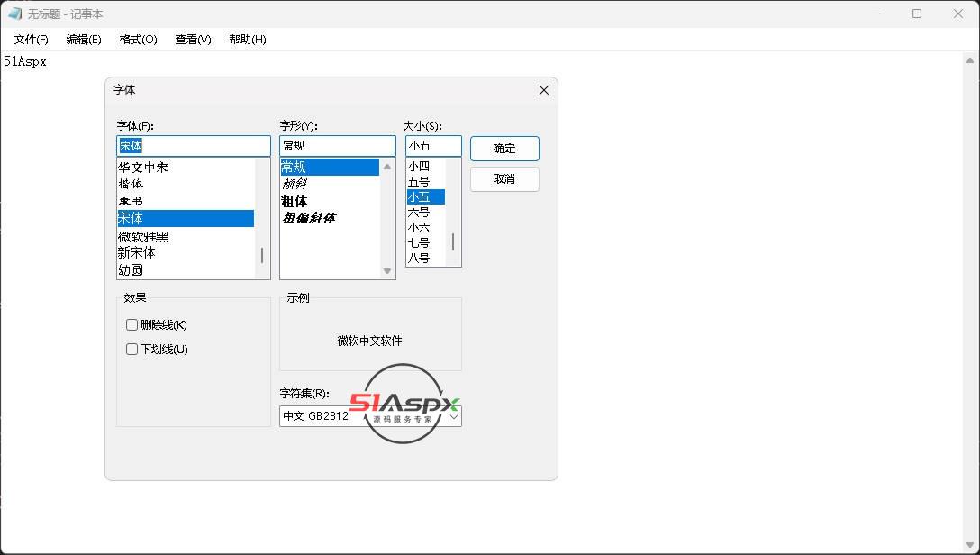The height and width of the screenshot is (555, 980).
Task: Cancel the dialog with 取消 button
Action: click(504, 179)
